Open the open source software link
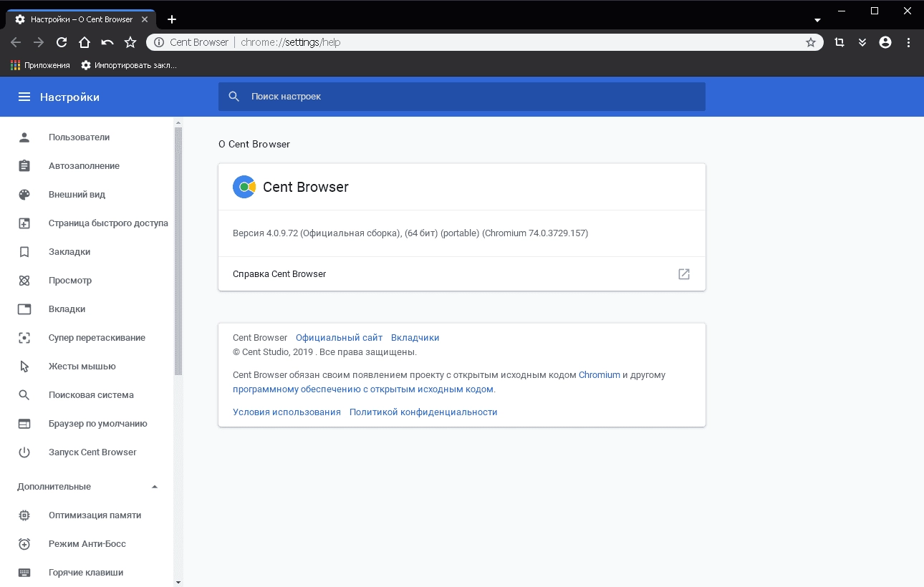This screenshot has height=587, width=924. pos(363,389)
